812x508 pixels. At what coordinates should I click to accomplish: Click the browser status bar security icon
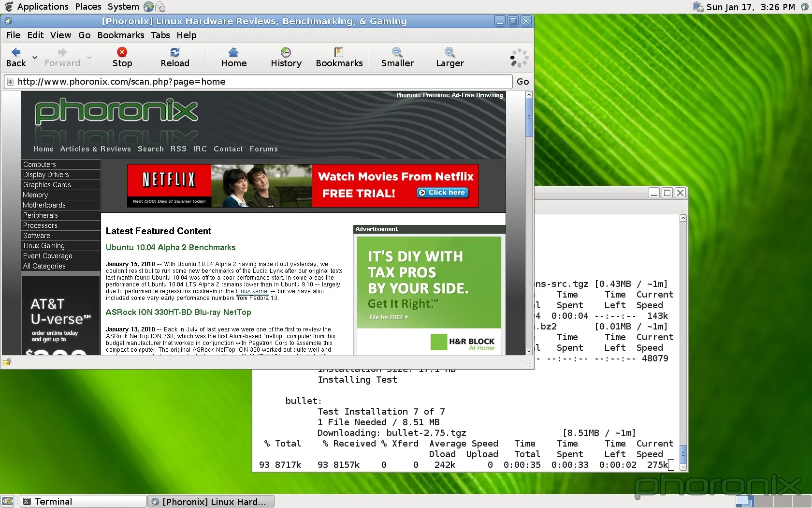tap(7, 362)
